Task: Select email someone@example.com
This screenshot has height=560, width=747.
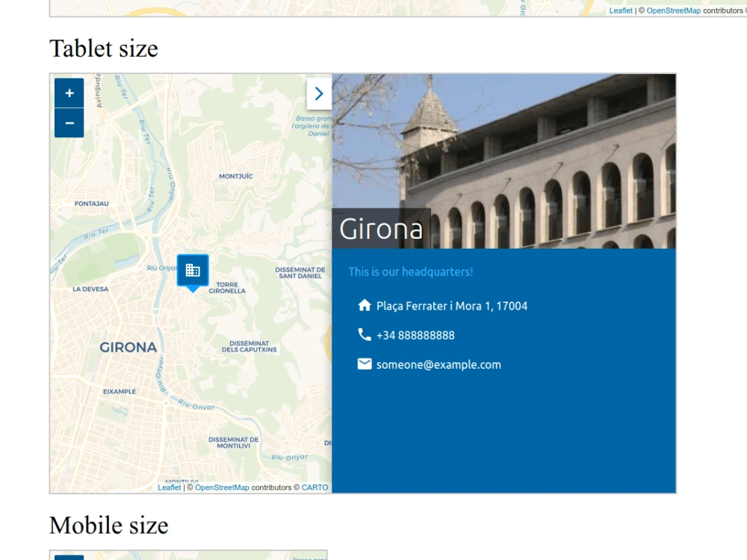Action: coord(438,365)
